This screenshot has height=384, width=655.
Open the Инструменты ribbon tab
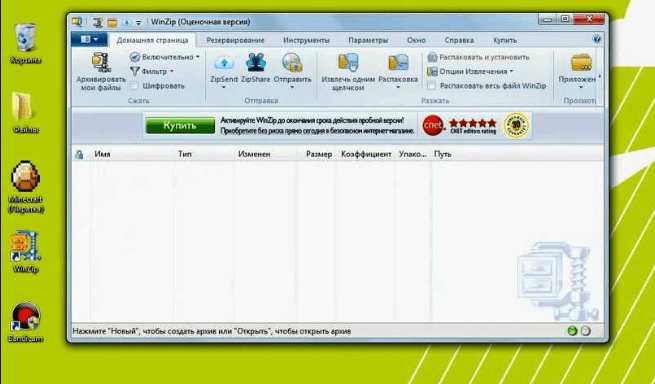tap(306, 40)
